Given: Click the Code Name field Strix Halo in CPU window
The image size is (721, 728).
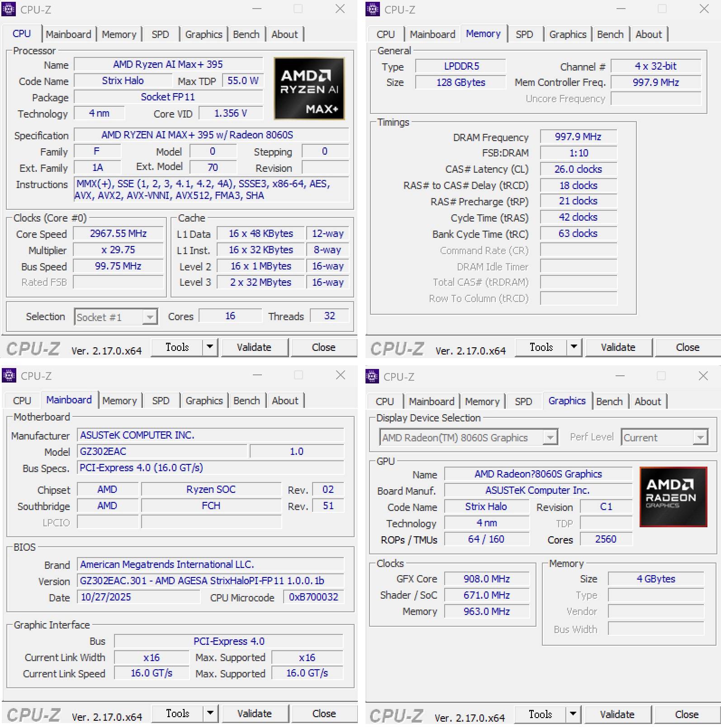Looking at the screenshot, I should [123, 80].
